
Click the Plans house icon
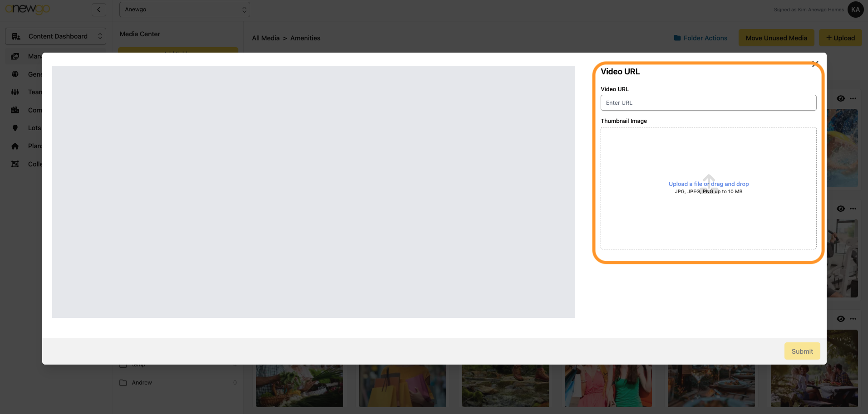[x=15, y=146]
